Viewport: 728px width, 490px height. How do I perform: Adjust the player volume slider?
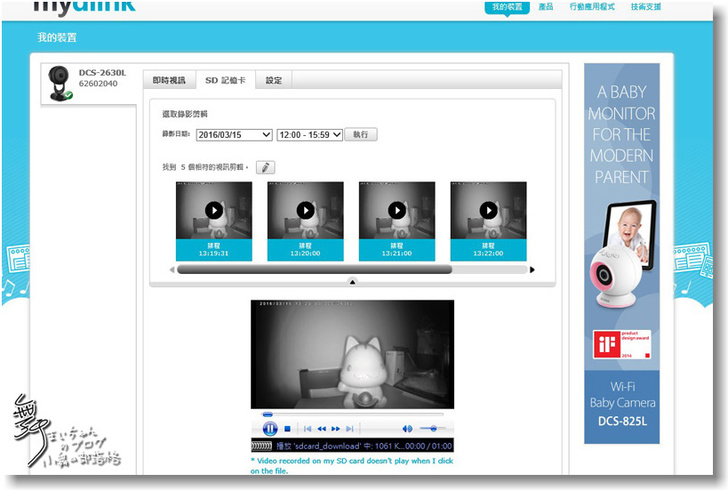(x=433, y=428)
